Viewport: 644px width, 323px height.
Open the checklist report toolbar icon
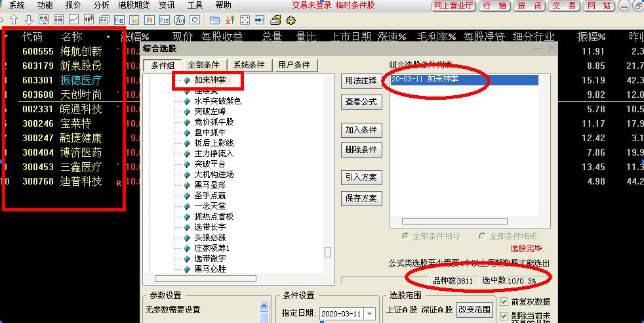(43, 20)
